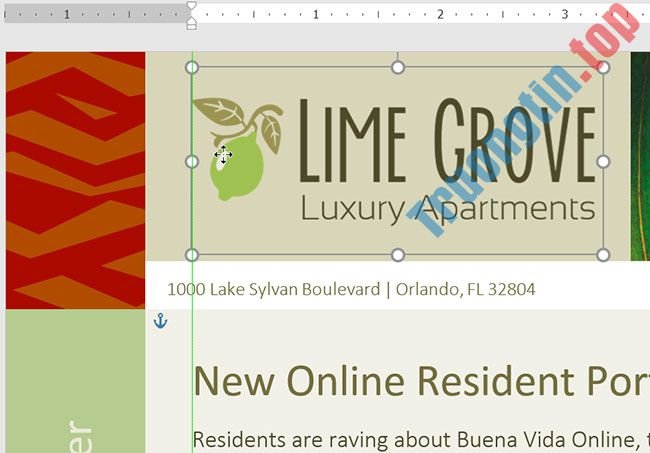Click the left indent square on ruler
This screenshot has height=453, width=650.
tap(191, 26)
